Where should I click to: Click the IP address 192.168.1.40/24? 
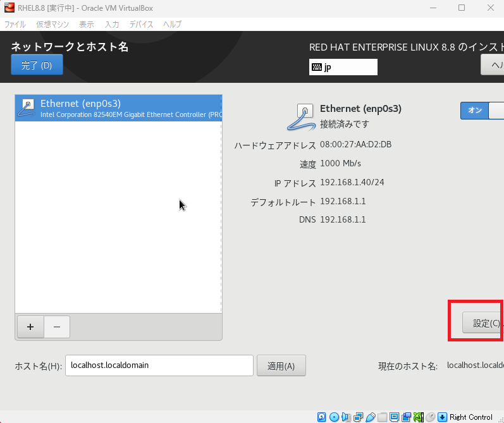coord(352,183)
